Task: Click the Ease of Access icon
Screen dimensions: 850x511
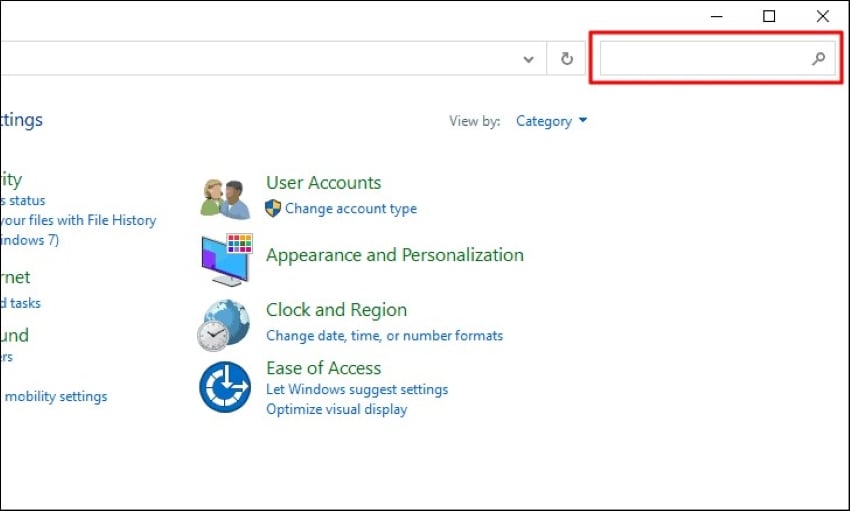Action: tap(224, 387)
